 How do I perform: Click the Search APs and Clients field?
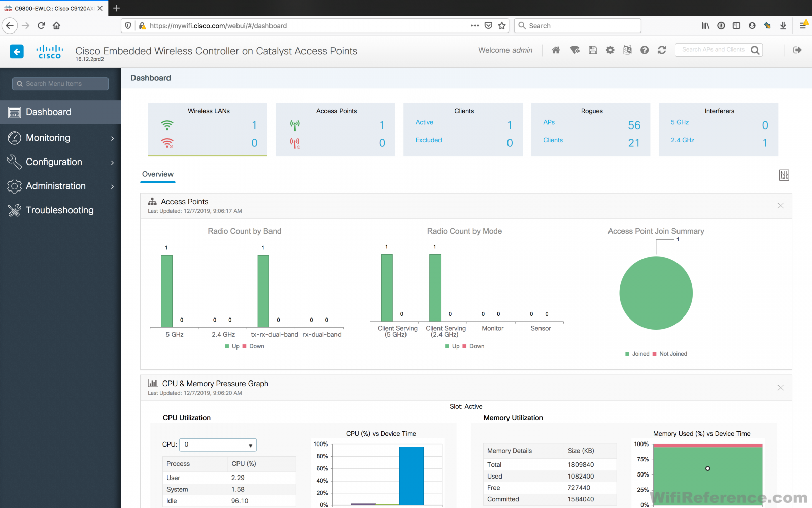click(x=715, y=50)
